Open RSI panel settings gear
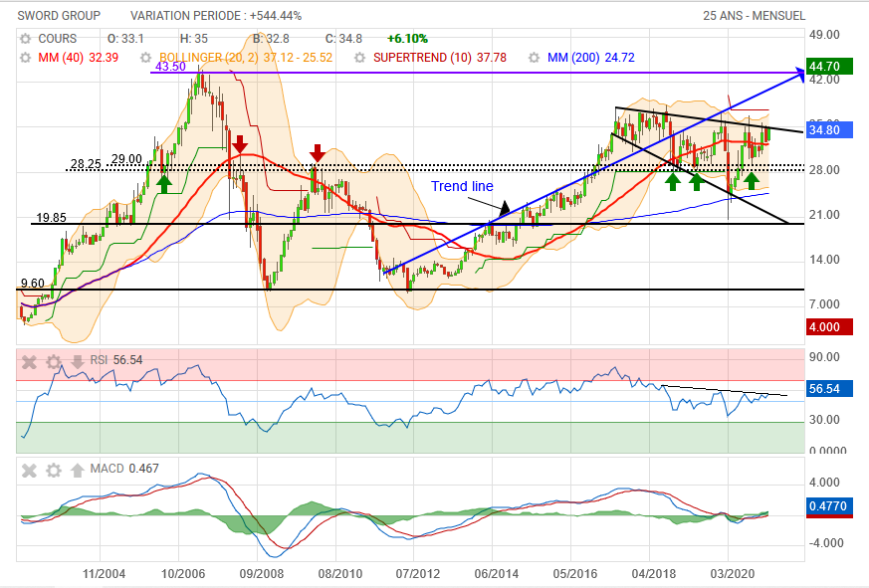 [x=53, y=362]
